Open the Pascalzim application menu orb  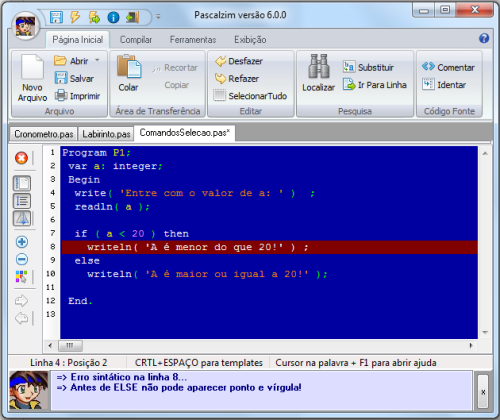tap(25, 26)
